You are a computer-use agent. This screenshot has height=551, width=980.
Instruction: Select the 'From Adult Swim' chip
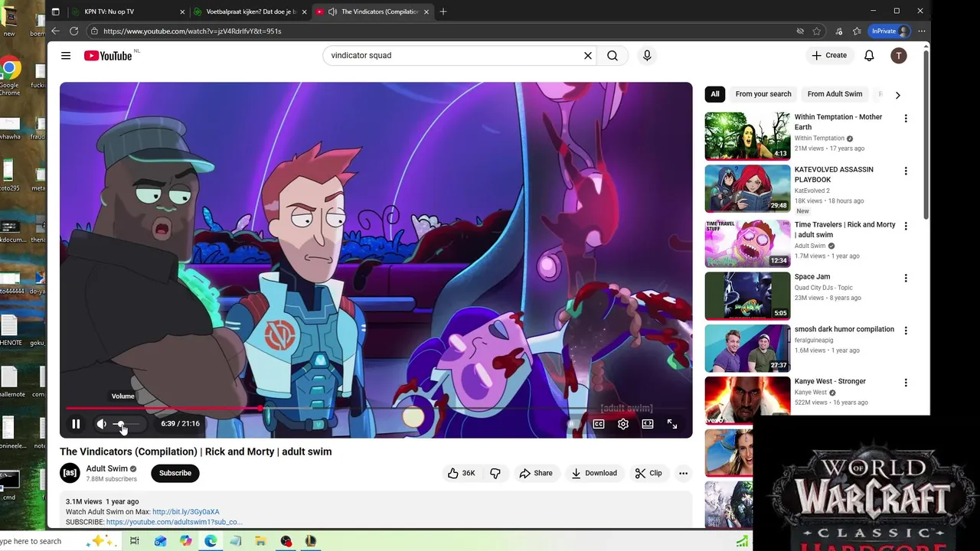click(x=835, y=94)
